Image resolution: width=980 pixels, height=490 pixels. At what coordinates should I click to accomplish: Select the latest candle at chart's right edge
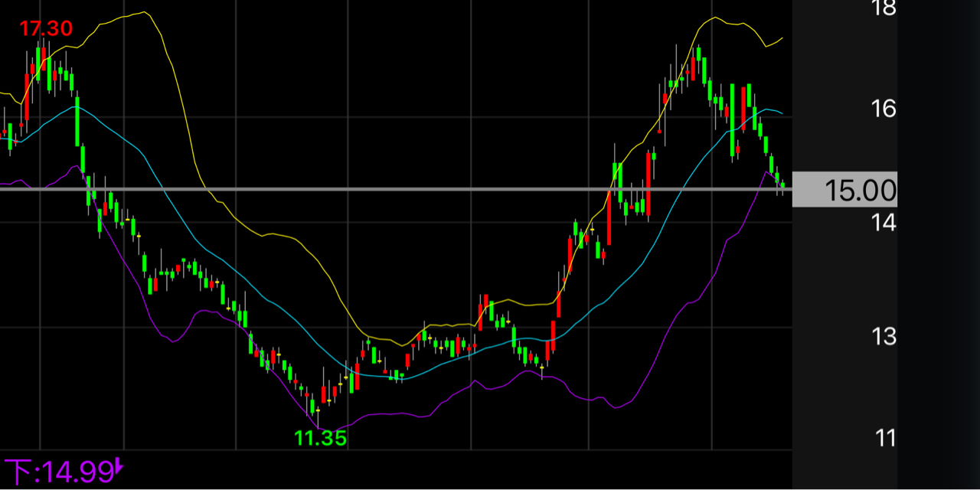coord(782,185)
